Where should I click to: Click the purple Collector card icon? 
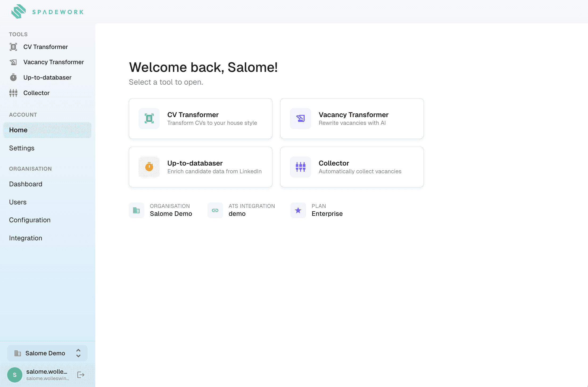coord(300,167)
